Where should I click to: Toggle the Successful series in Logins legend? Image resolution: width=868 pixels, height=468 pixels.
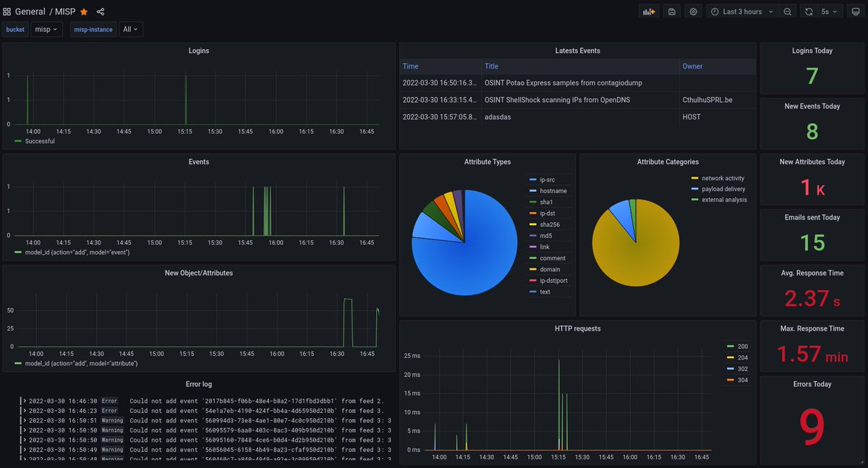point(40,141)
